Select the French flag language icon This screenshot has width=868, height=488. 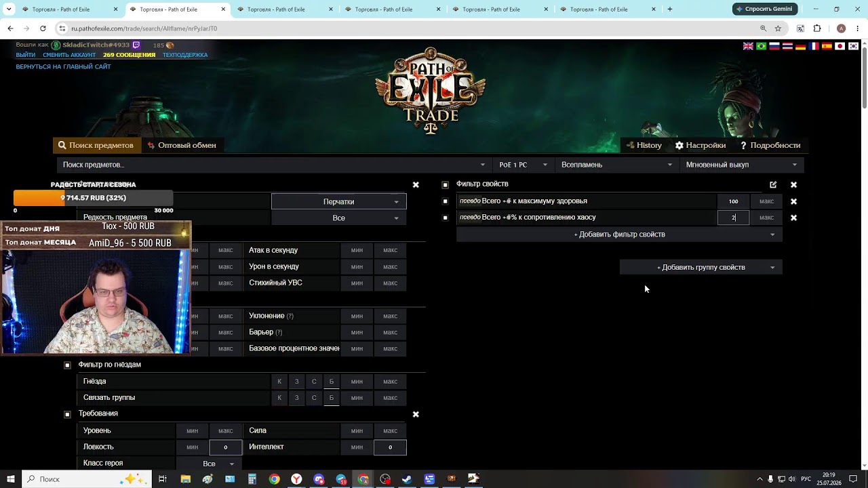click(x=814, y=46)
